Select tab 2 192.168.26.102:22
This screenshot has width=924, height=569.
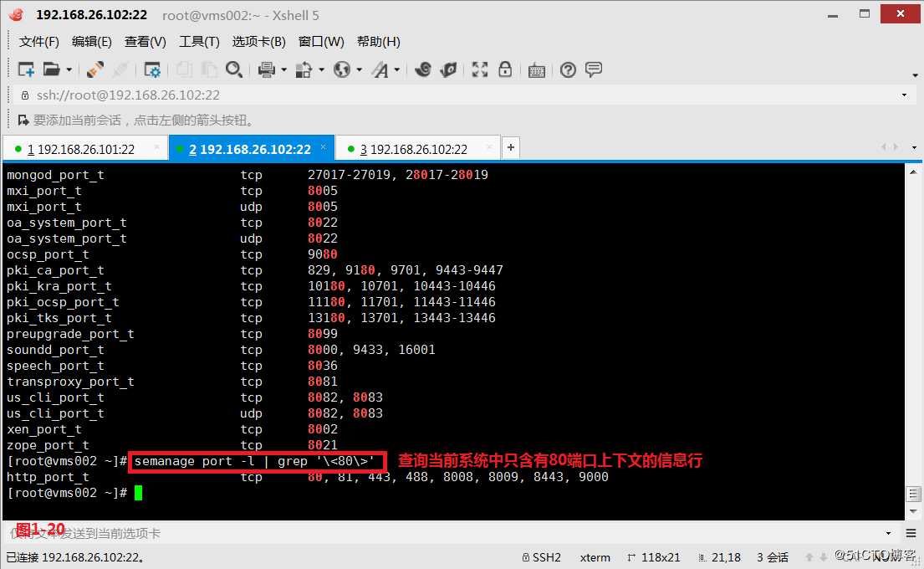[250, 149]
